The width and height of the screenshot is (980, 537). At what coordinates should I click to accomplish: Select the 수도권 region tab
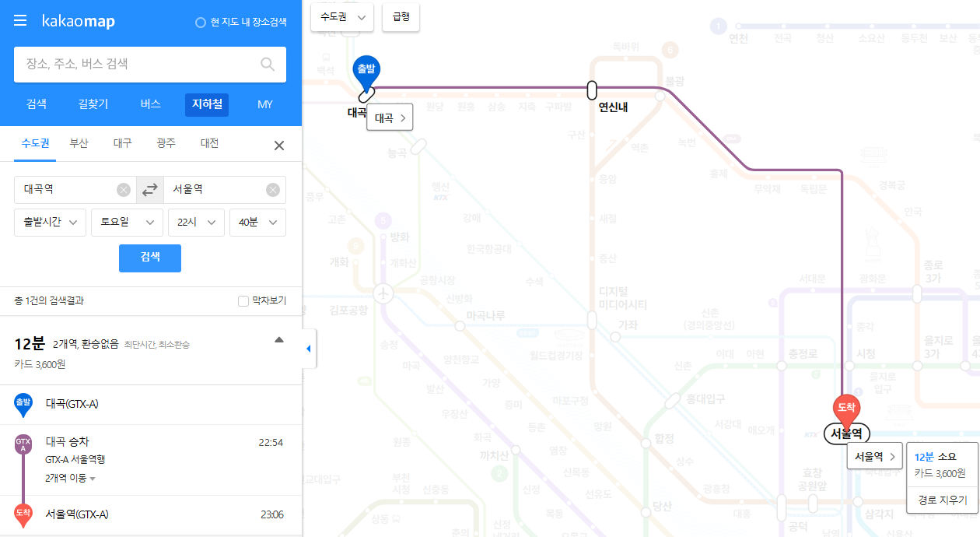click(x=36, y=144)
